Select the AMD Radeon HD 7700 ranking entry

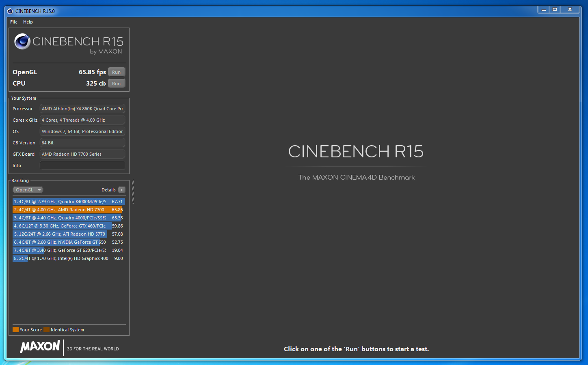click(x=68, y=210)
